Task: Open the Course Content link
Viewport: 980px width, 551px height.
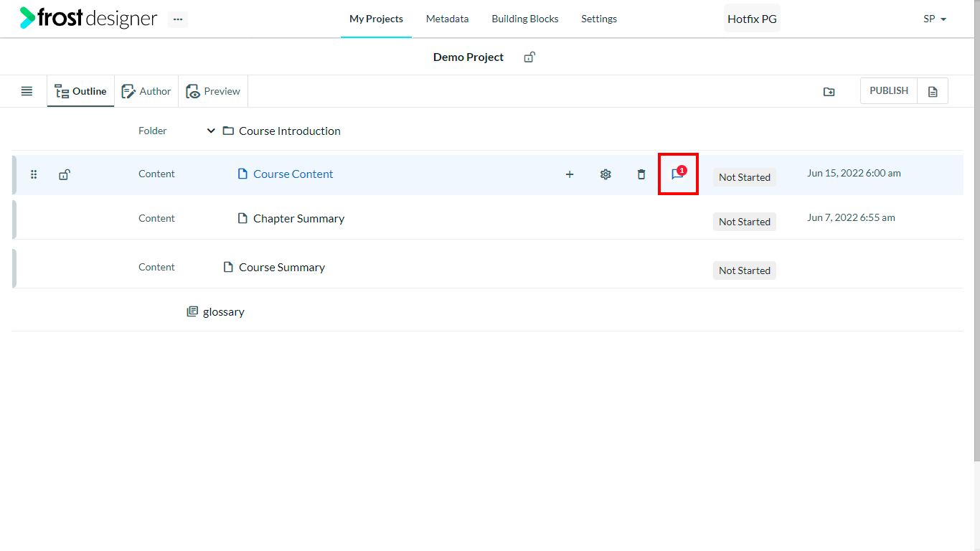Action: tap(293, 174)
